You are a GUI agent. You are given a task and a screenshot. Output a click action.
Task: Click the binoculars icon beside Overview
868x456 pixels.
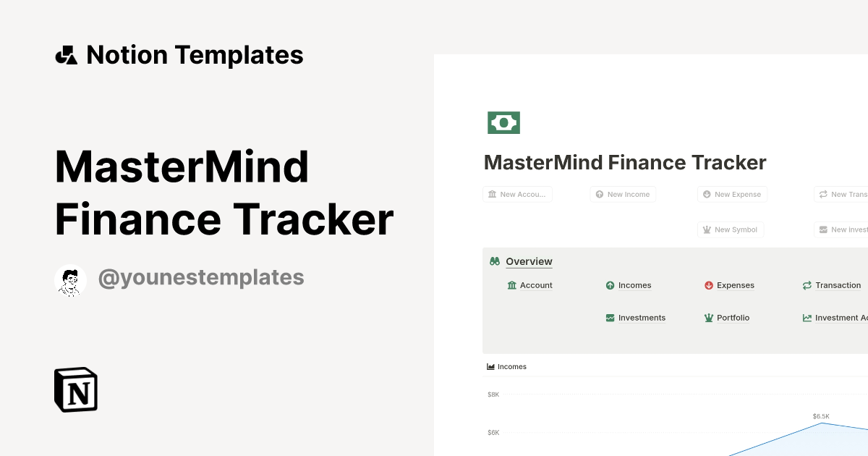pos(495,261)
